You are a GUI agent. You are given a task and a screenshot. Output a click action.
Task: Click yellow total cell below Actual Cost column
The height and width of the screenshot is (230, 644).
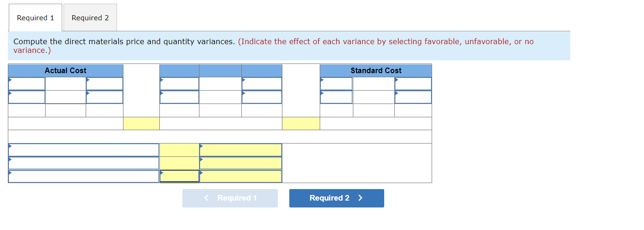[141, 123]
